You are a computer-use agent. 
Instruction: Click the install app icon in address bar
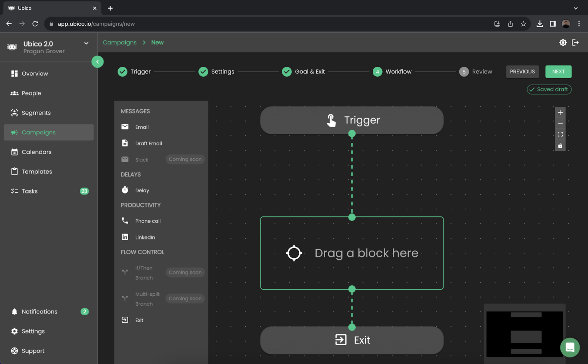[497, 24]
